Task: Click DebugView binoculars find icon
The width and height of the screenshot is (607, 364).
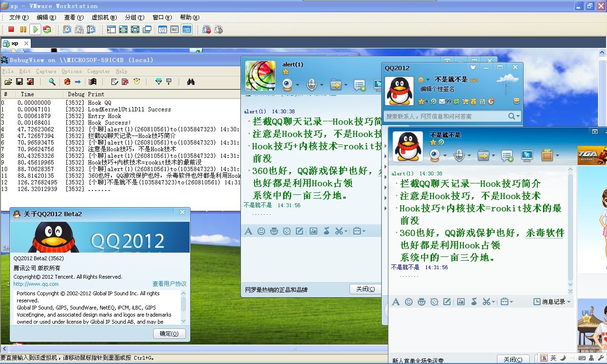Action: click(191, 82)
